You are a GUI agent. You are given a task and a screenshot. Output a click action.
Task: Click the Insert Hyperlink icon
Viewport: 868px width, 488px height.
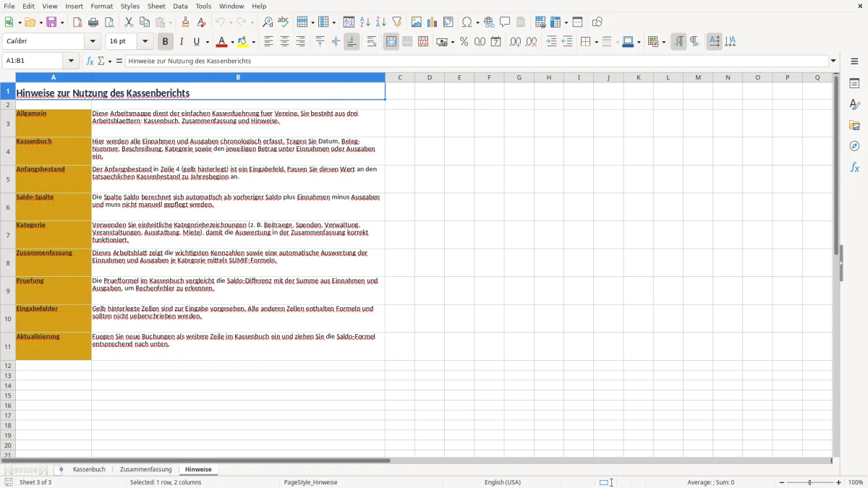tap(489, 22)
